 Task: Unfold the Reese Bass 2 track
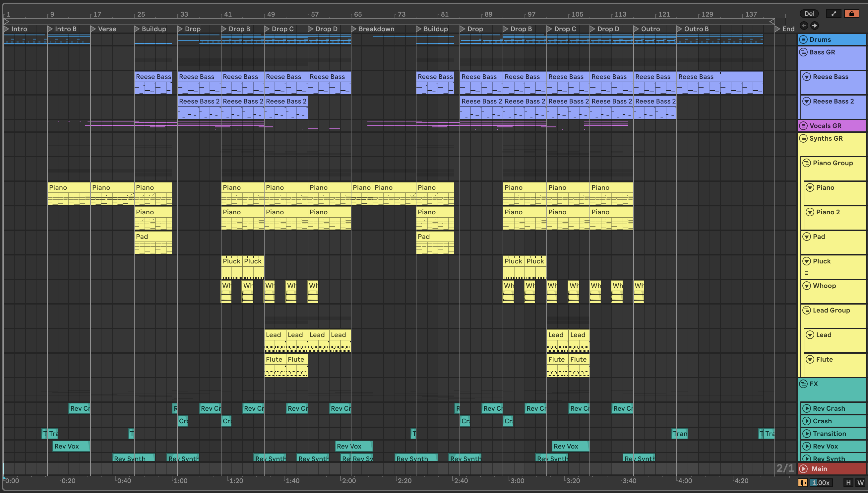[807, 101]
